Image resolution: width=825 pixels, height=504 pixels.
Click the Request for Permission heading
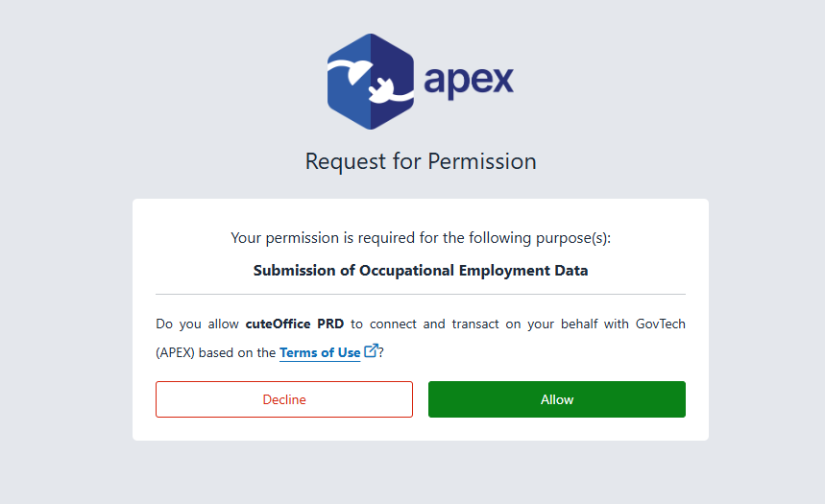421,161
